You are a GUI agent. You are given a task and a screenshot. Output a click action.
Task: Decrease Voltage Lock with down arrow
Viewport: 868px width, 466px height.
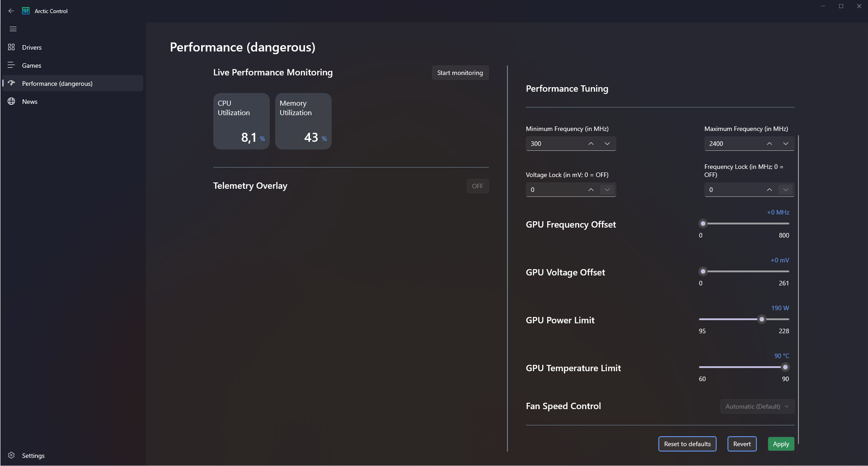tap(607, 190)
